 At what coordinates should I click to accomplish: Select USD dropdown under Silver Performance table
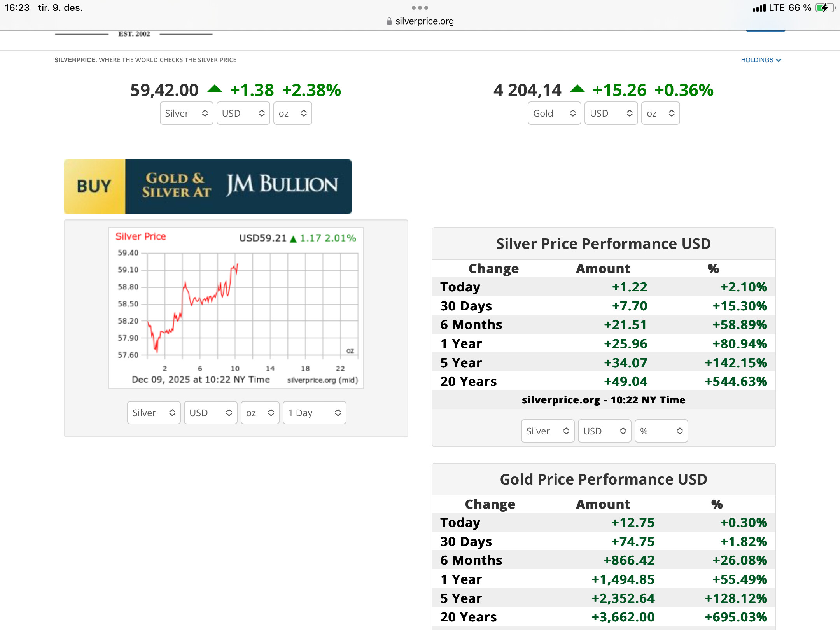click(604, 431)
